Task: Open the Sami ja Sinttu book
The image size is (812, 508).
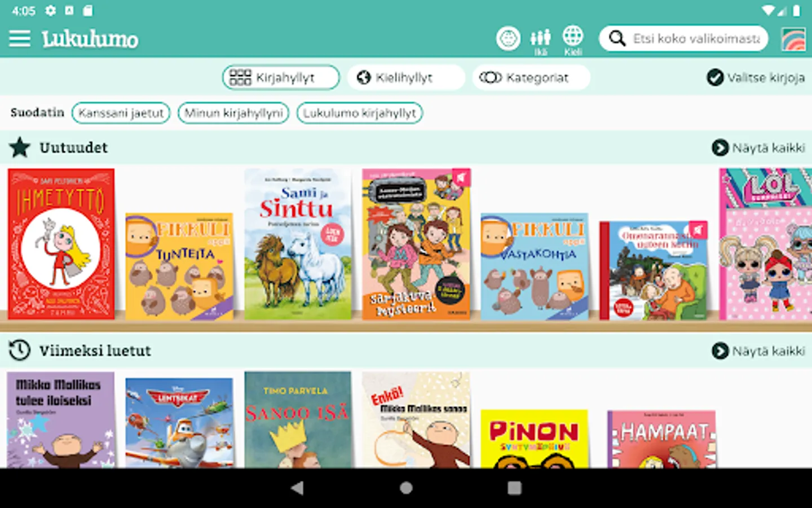Action: (x=298, y=244)
